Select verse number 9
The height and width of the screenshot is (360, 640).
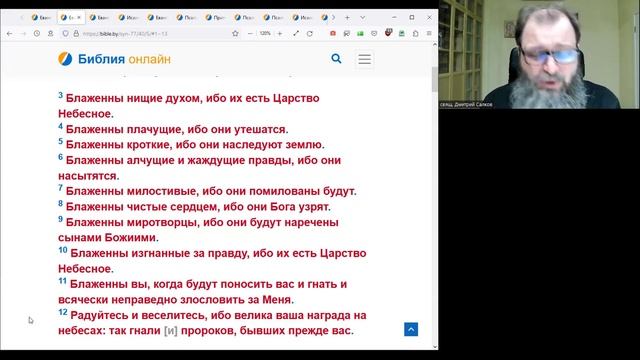[x=60, y=219]
